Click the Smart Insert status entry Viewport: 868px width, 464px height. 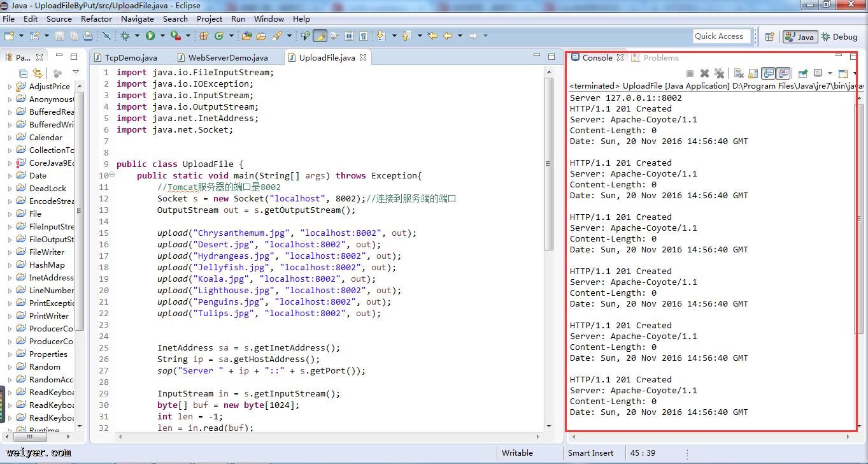590,453
